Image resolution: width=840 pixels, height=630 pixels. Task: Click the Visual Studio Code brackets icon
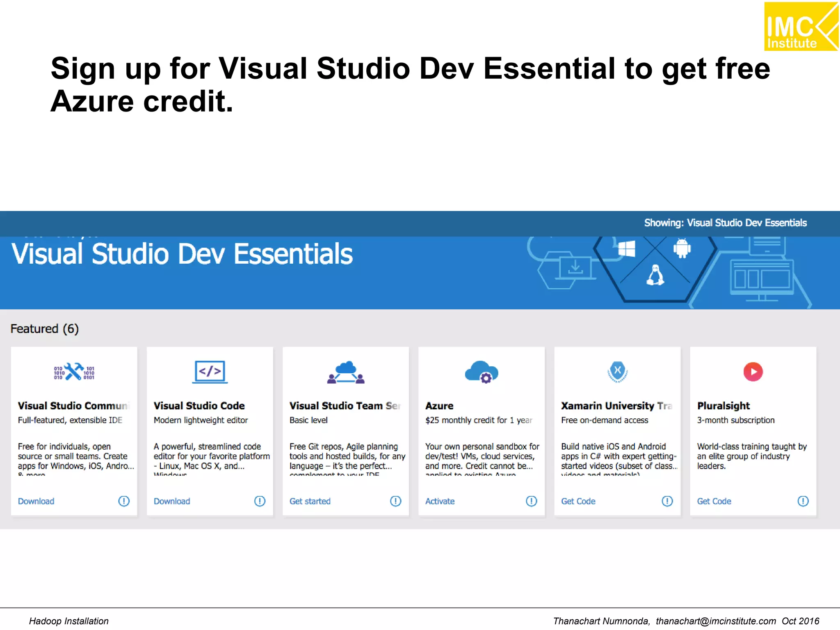[x=210, y=372]
